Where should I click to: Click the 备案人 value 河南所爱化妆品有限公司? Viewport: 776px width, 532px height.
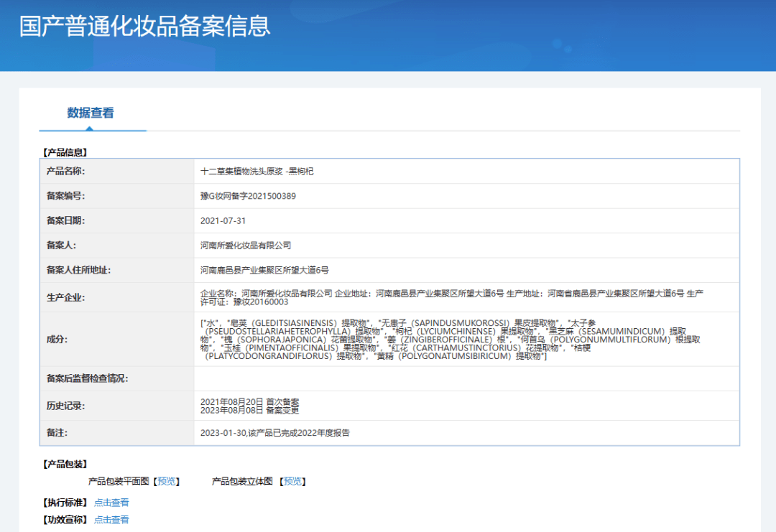click(x=246, y=246)
